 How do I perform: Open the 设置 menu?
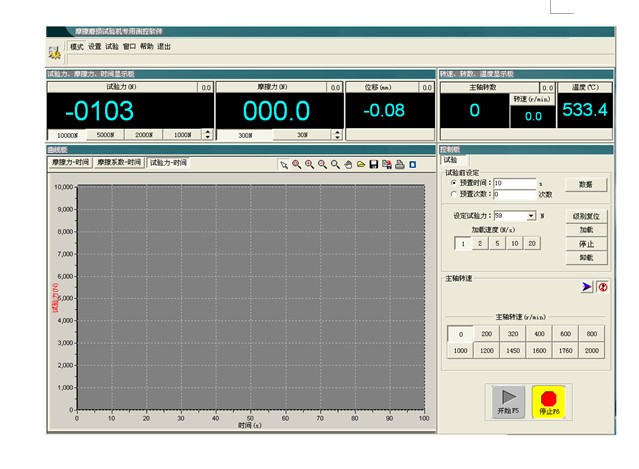[95, 46]
